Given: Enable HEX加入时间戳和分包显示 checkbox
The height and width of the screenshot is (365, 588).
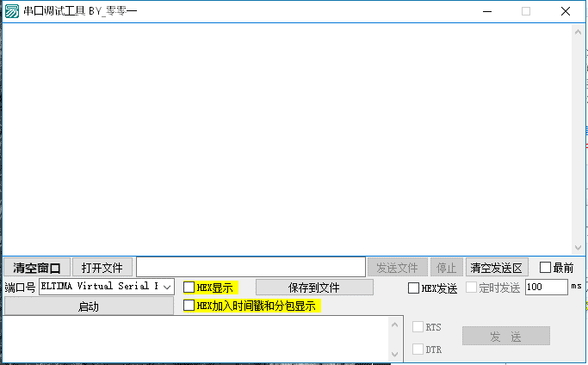Looking at the screenshot, I should (189, 306).
